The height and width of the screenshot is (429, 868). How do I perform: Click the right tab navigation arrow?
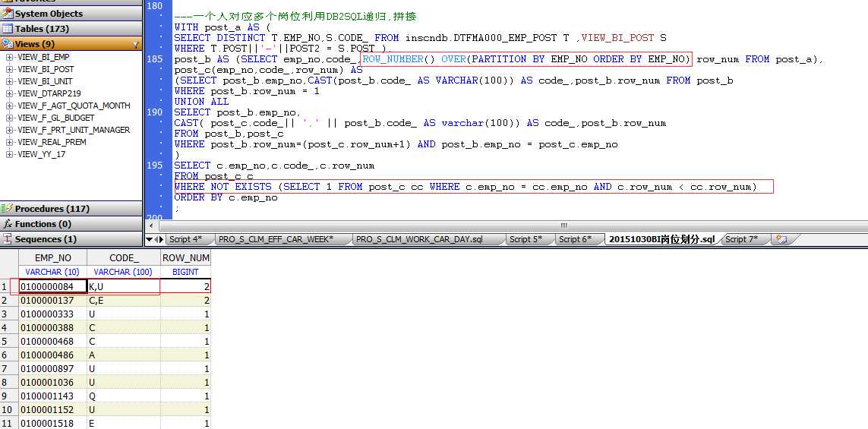pyautogui.click(x=161, y=239)
